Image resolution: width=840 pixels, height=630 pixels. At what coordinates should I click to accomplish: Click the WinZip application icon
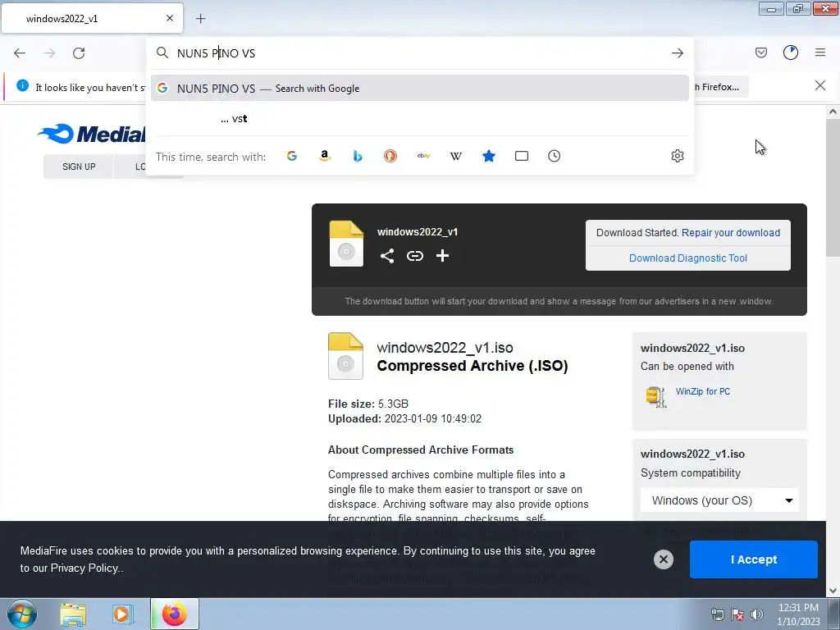click(x=655, y=397)
